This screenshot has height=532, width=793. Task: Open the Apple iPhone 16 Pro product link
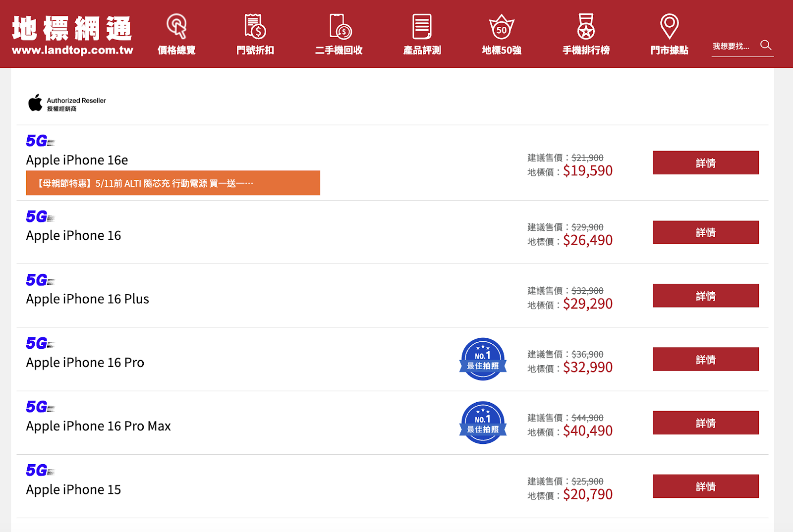(x=85, y=363)
